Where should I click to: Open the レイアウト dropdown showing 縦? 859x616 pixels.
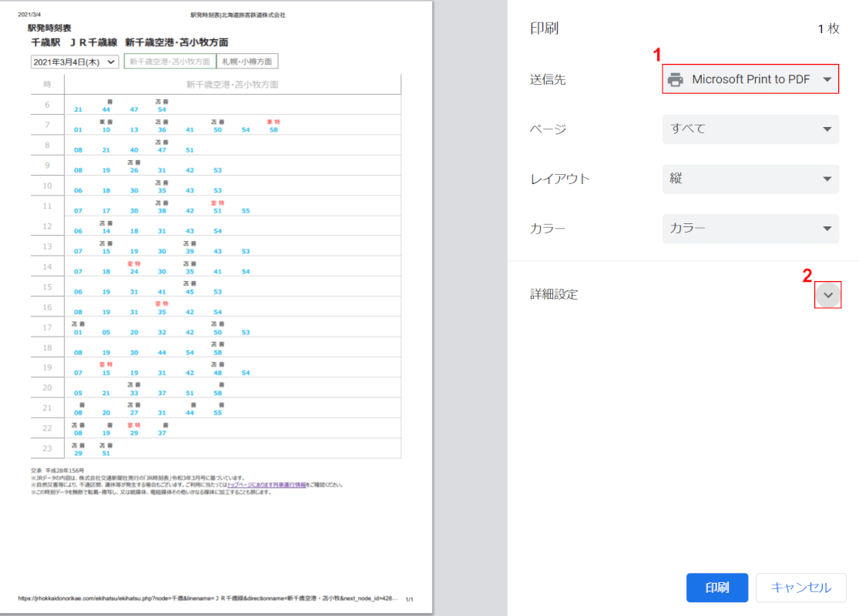pos(750,179)
